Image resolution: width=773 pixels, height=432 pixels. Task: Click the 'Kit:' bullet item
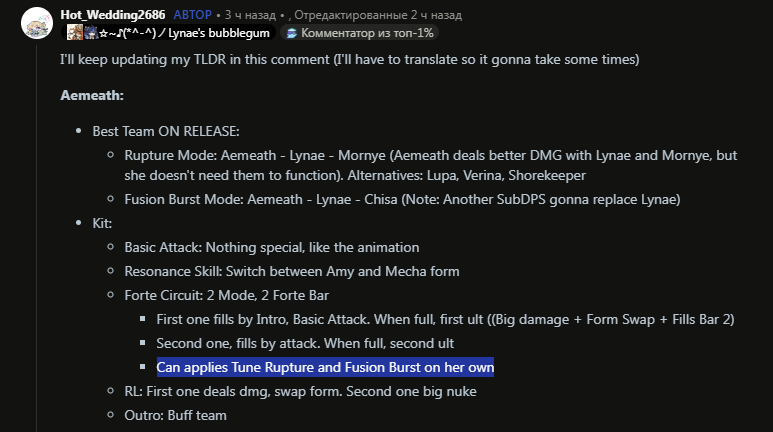point(102,223)
